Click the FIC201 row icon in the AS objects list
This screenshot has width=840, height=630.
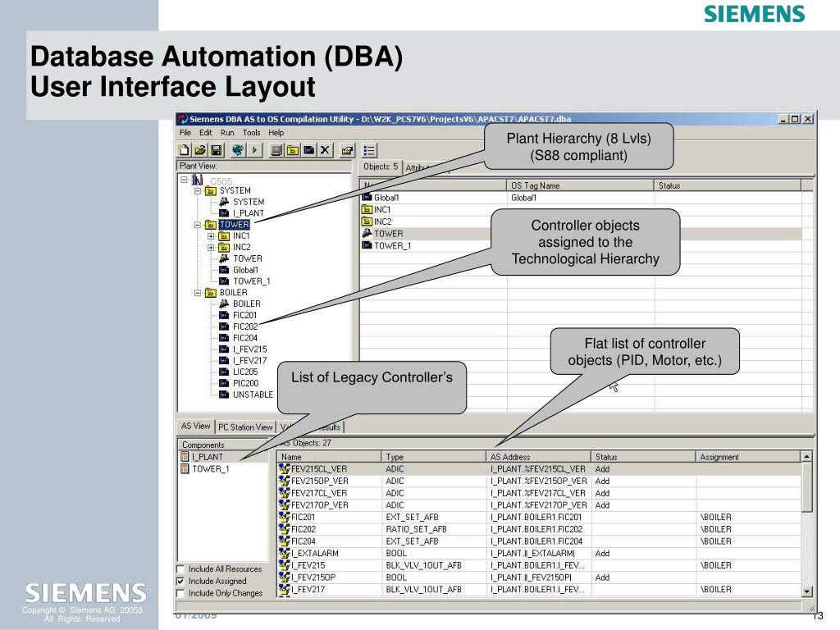click(284, 517)
